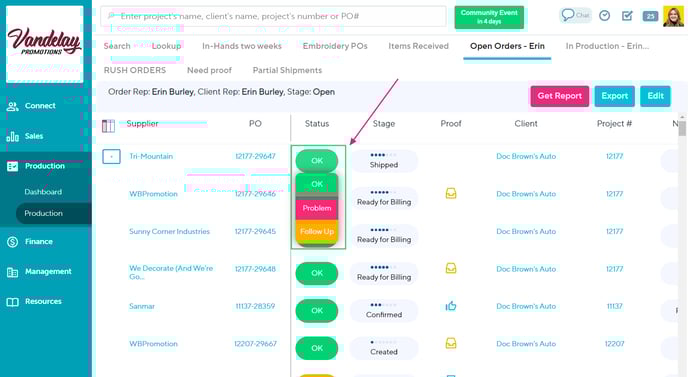
Task: Click the proof inbox icon in WBPromotion 12177-29646 row
Action: (x=451, y=193)
